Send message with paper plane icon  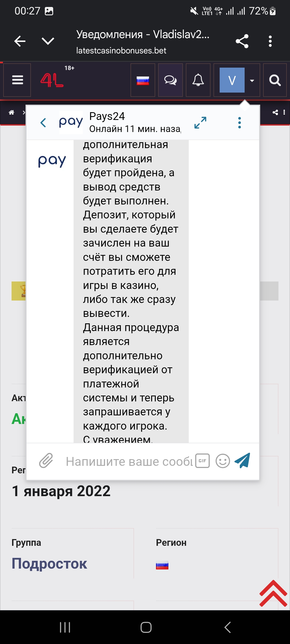pos(242,461)
